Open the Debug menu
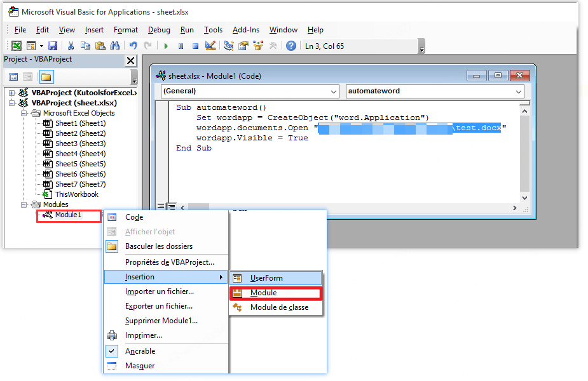The height and width of the screenshot is (381, 588). tap(159, 30)
